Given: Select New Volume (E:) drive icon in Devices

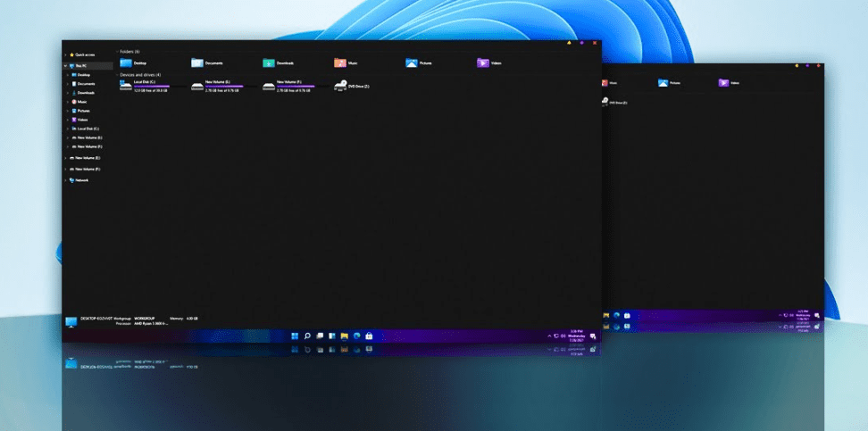Looking at the screenshot, I should [x=197, y=86].
